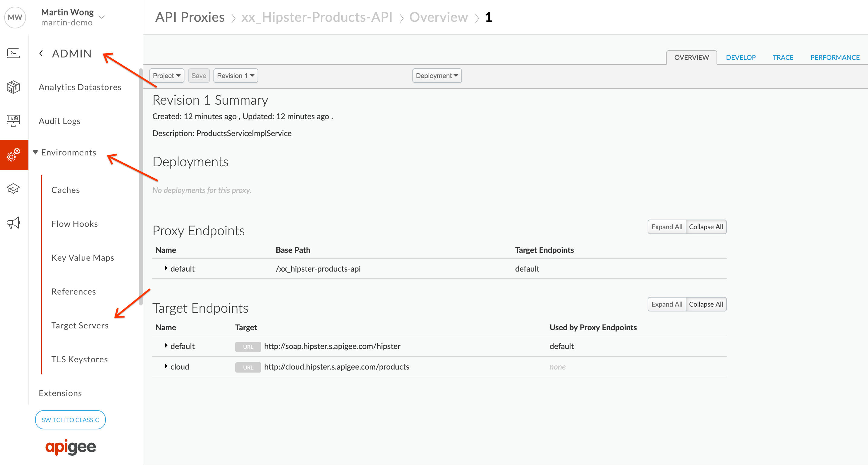
Task: Open Analytics Datastores in admin menu
Action: click(x=80, y=87)
